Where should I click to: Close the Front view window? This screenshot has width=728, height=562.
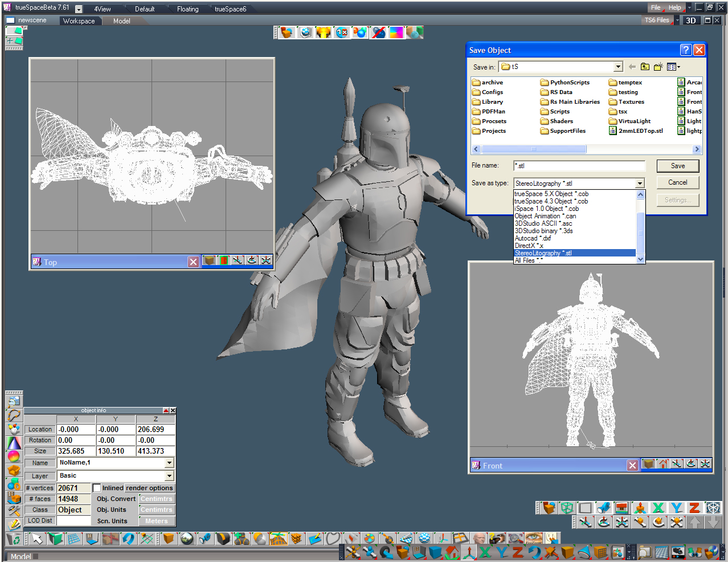[632, 465]
